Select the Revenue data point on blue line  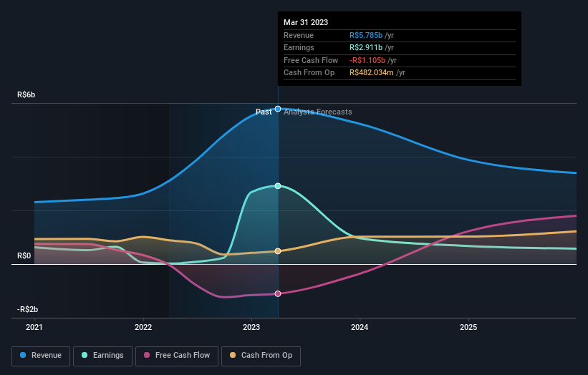point(278,109)
